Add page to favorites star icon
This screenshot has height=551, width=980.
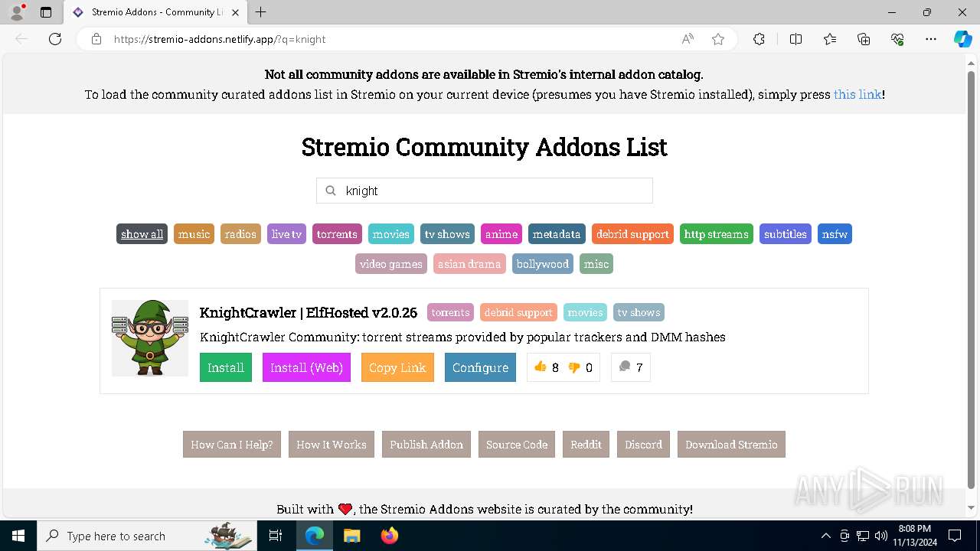[718, 39]
